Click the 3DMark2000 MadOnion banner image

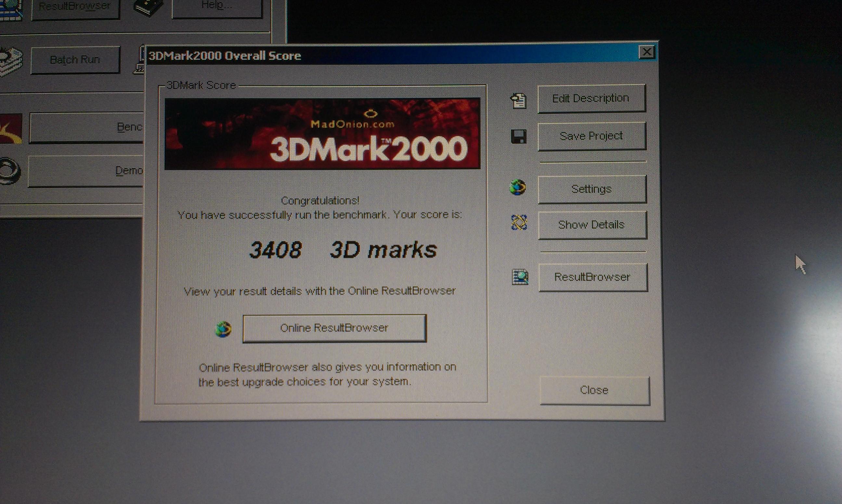tap(322, 134)
